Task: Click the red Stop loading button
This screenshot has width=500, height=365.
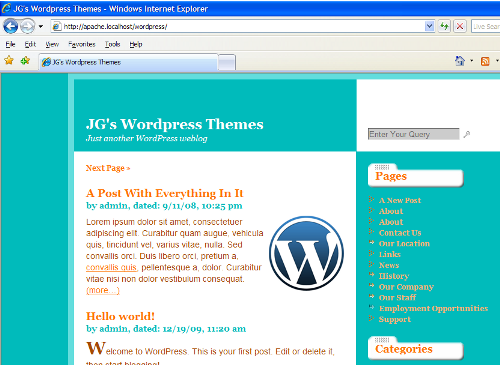Action: 460,26
